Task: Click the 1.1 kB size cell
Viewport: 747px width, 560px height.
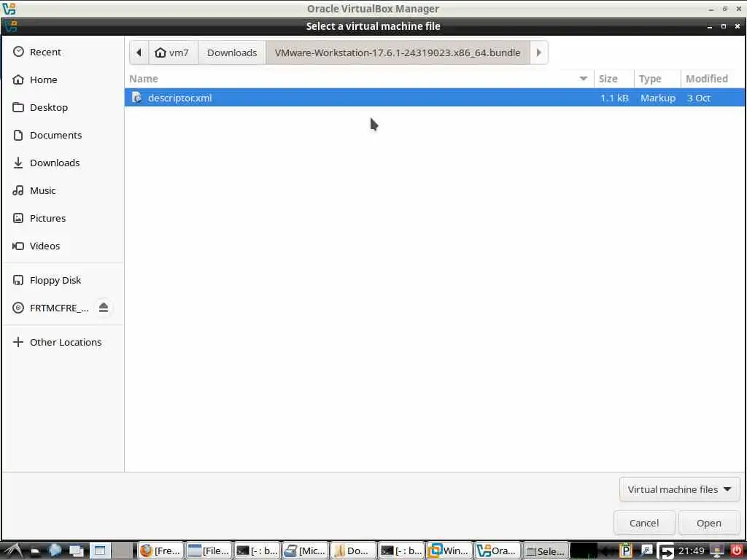Action: click(x=614, y=98)
